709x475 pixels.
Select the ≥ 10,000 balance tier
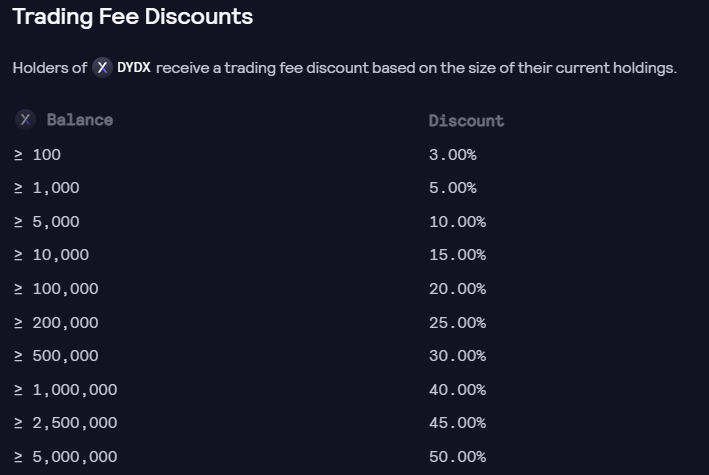click(52, 255)
